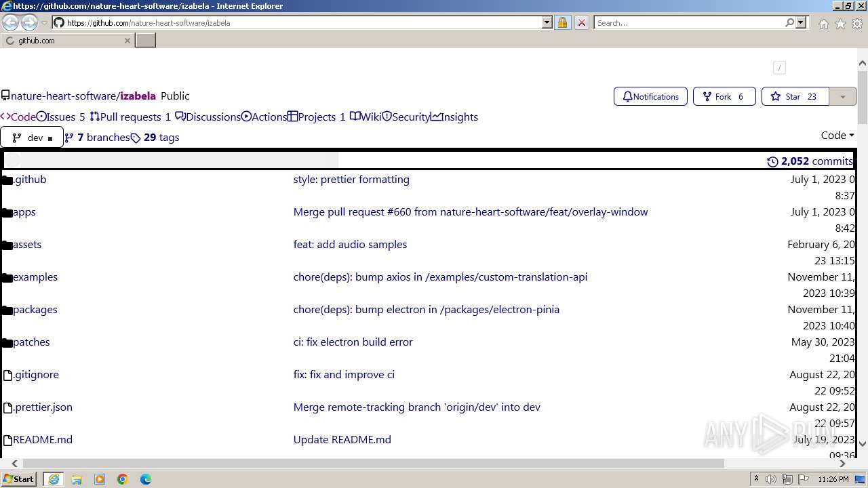Open the Issues tab
Viewport: 868px width, 488px height.
click(x=60, y=117)
